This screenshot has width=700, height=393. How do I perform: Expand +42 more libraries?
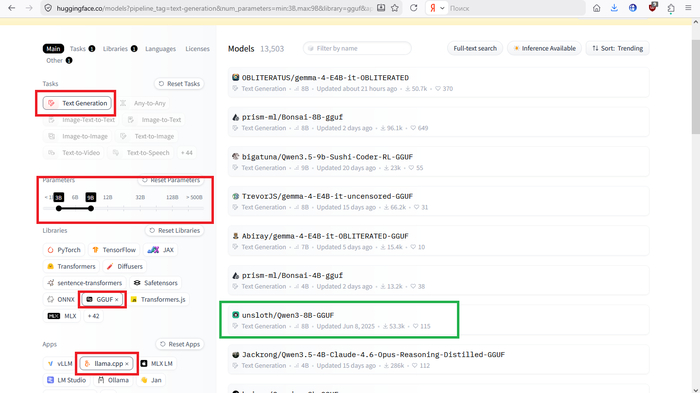(x=93, y=316)
